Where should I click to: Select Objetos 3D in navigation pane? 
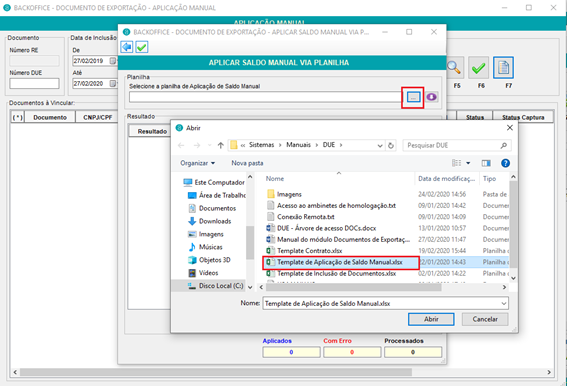click(x=209, y=260)
